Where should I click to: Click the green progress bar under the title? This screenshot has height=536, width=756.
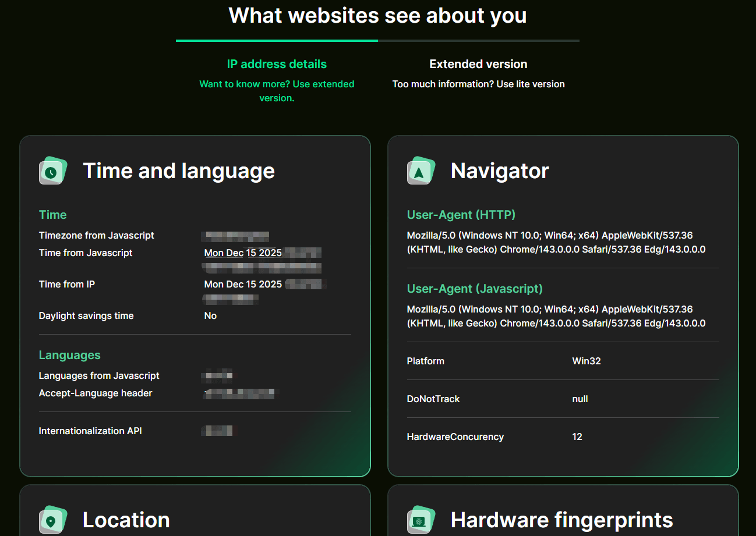click(277, 41)
